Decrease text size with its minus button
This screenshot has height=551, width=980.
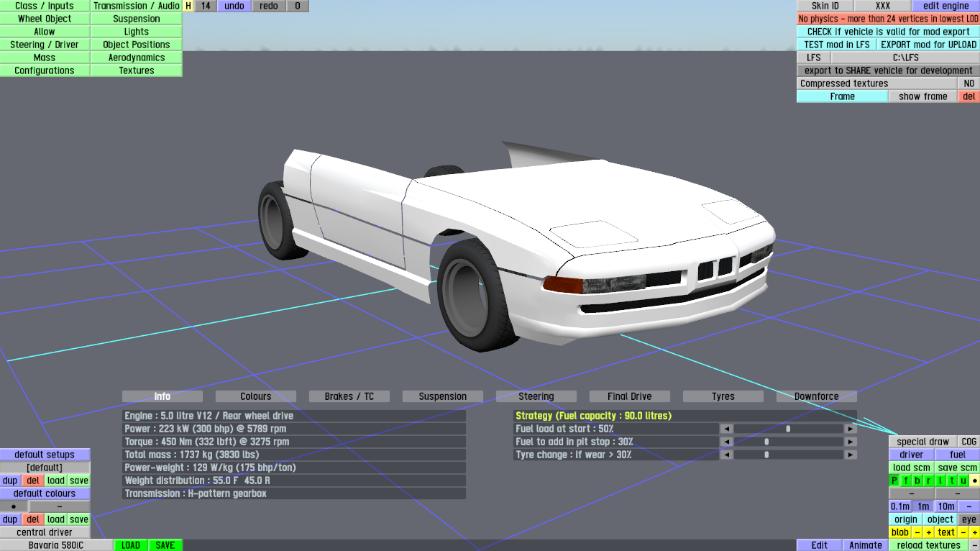click(x=963, y=532)
